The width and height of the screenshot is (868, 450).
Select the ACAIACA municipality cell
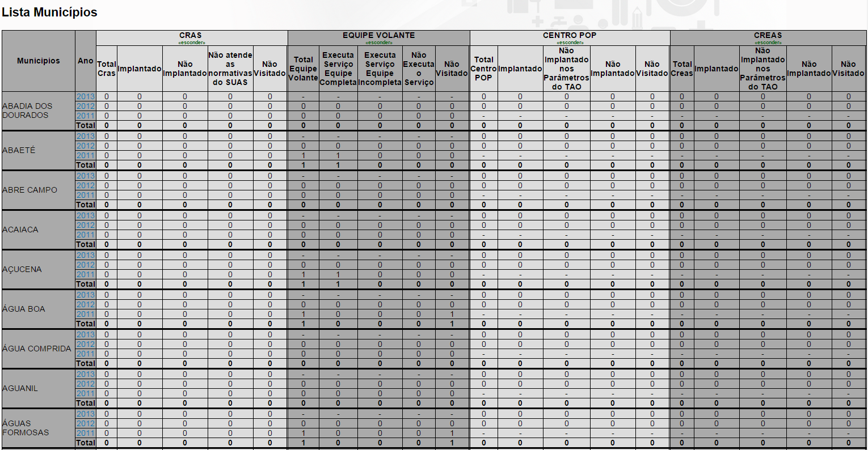[x=39, y=230]
